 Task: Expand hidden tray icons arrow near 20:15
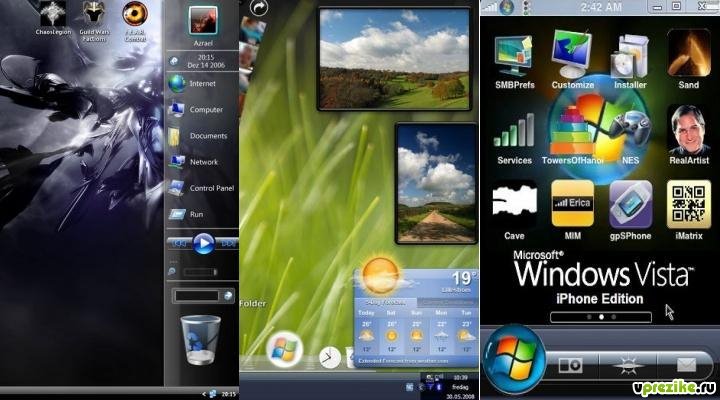tap(204, 394)
